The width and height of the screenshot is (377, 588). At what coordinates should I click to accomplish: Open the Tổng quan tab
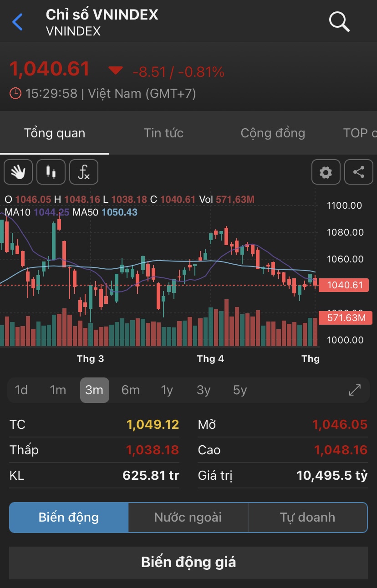pyautogui.click(x=55, y=133)
